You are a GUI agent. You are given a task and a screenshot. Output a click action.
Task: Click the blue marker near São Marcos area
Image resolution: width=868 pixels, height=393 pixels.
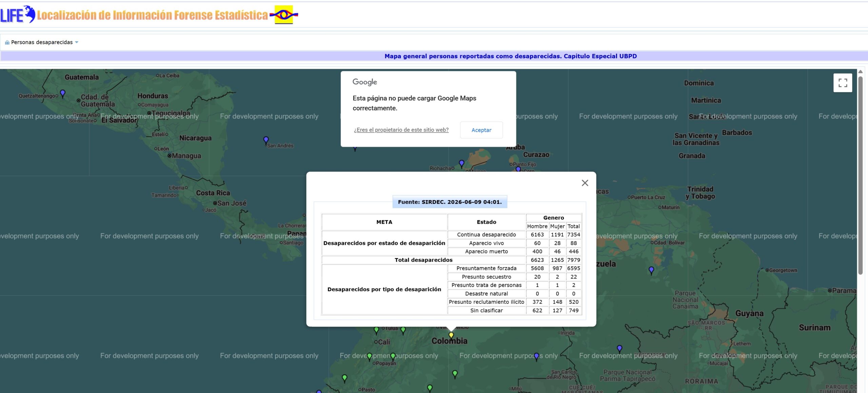[x=619, y=349]
